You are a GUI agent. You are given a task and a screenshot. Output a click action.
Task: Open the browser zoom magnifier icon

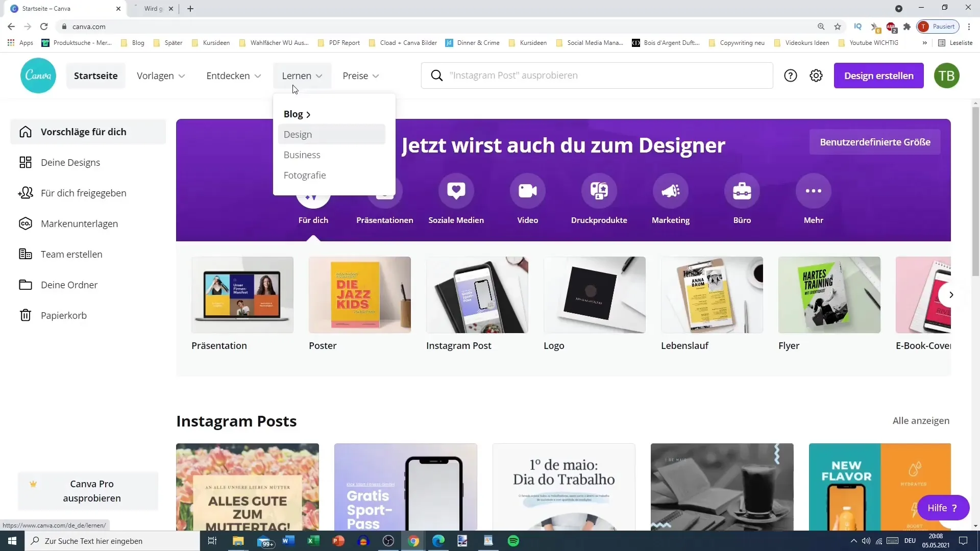[821, 27]
